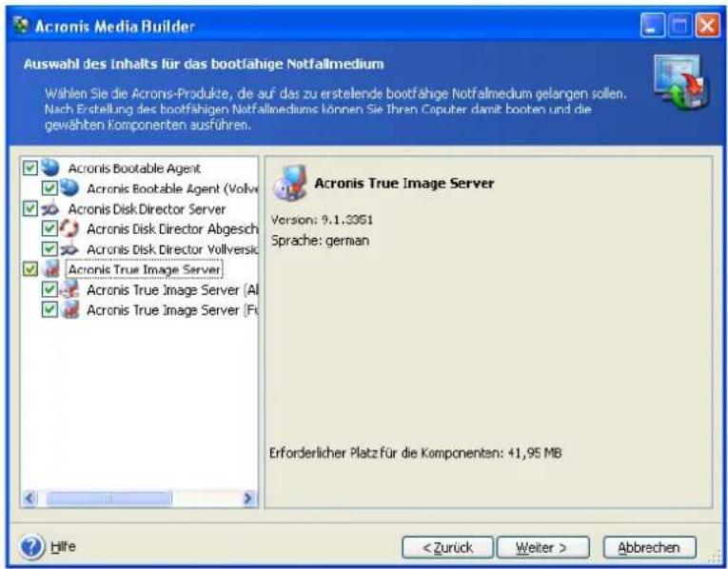The image size is (728, 569).
Task: Click the lifebuoy icon beside Disk Director Abgesch…
Action: pos(69,228)
